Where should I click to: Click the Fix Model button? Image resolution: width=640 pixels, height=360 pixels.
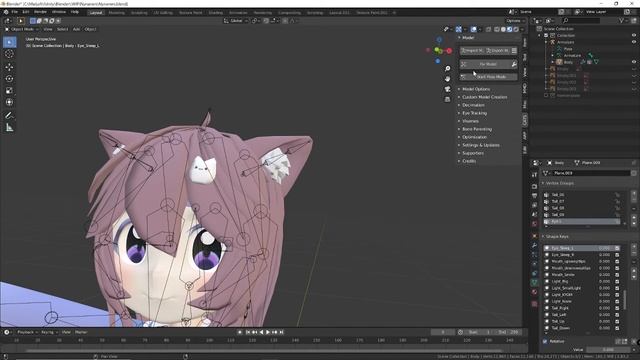tap(485, 64)
